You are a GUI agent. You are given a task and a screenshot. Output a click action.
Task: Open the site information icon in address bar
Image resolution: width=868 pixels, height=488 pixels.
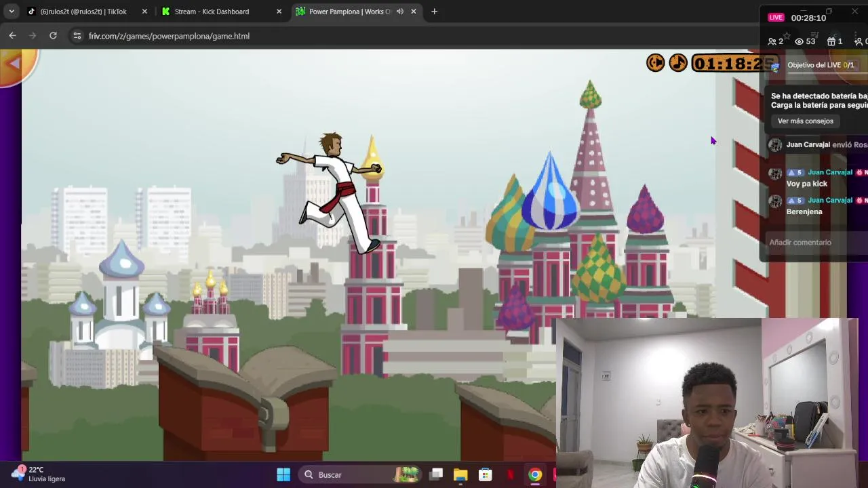77,36
